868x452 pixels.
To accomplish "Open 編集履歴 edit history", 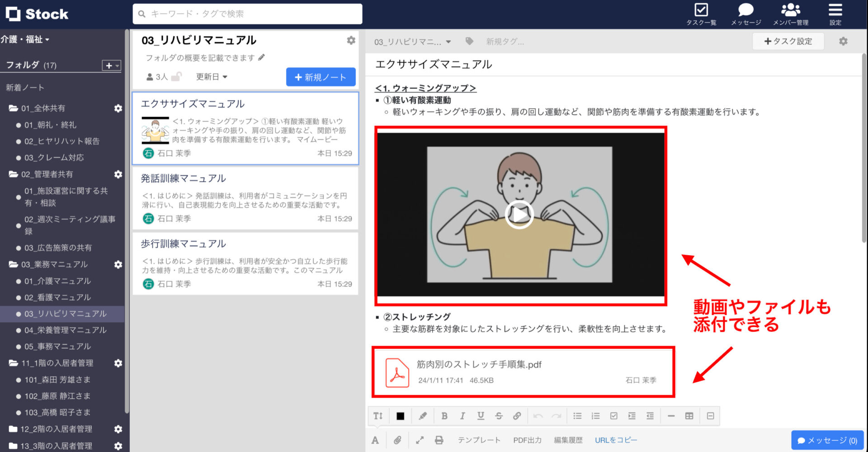I will [568, 440].
